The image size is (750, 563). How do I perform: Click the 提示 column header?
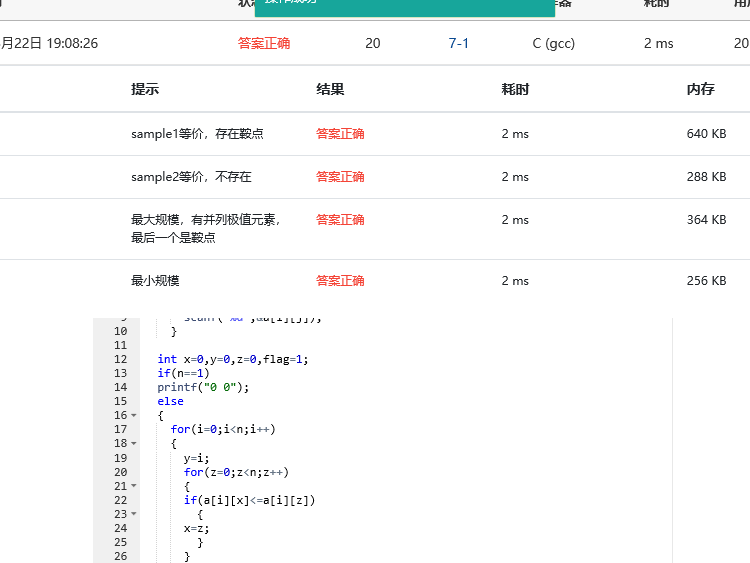pos(145,89)
